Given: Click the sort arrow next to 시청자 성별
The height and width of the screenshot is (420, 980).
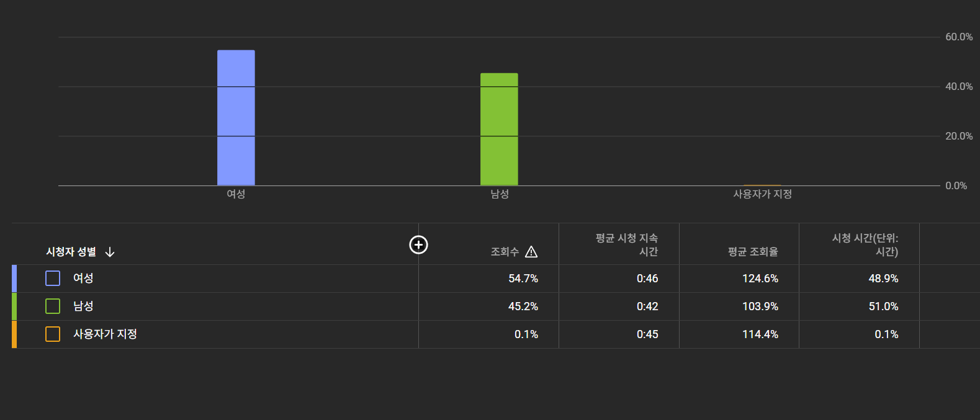Looking at the screenshot, I should click(110, 252).
